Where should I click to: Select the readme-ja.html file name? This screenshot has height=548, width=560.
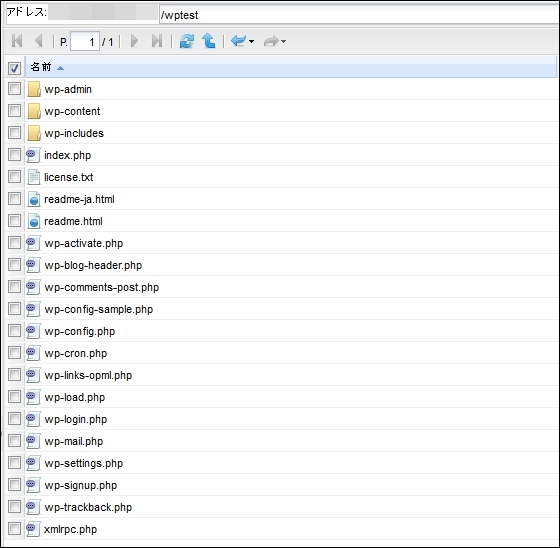point(79,199)
